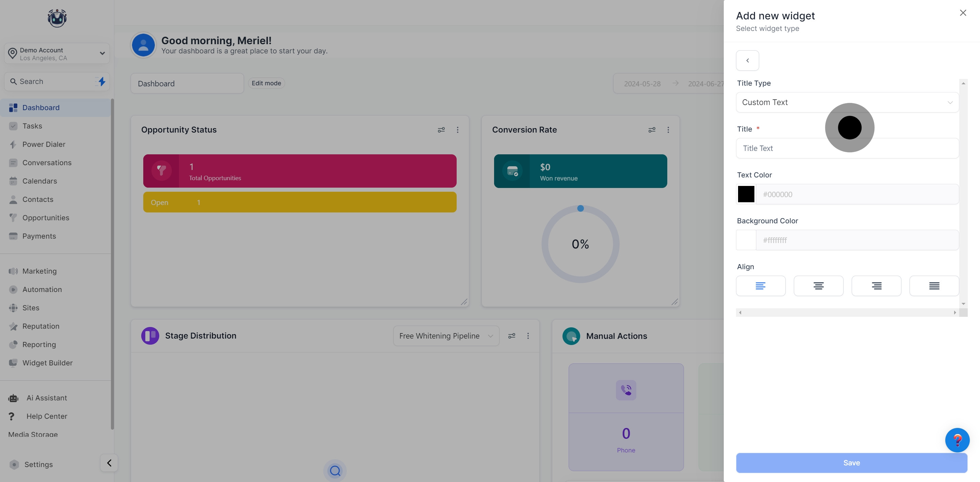This screenshot has width=980, height=482.
Task: Click the Widget Builder sidebar icon
Action: coord(13,363)
